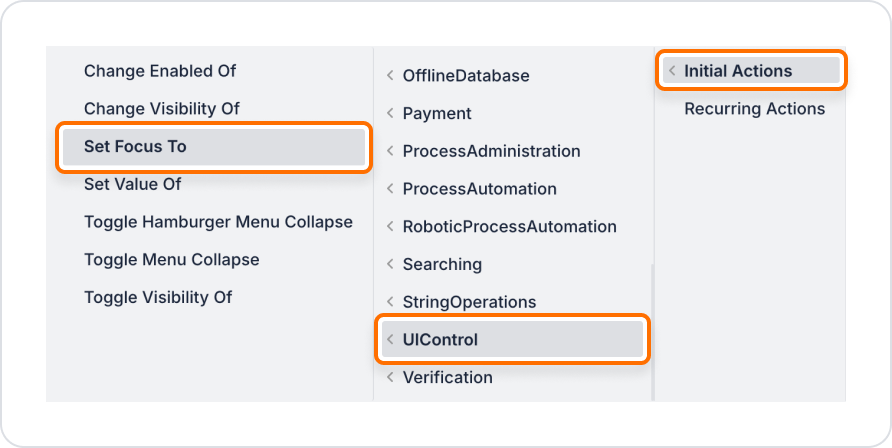Choose Toggle Hamburger Menu Collapse
Viewport: 892px width, 448px height.
[218, 222]
